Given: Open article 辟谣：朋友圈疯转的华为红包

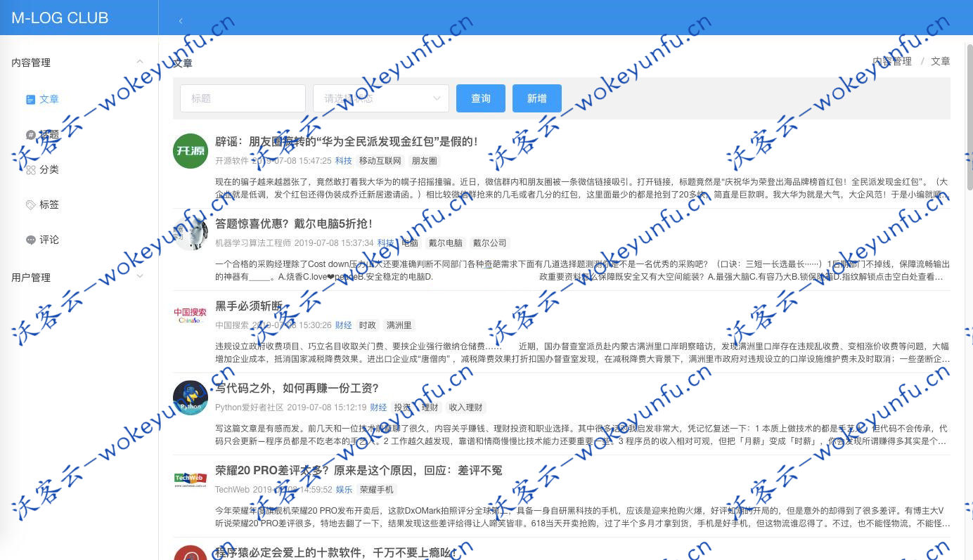Looking at the screenshot, I should coord(347,142).
